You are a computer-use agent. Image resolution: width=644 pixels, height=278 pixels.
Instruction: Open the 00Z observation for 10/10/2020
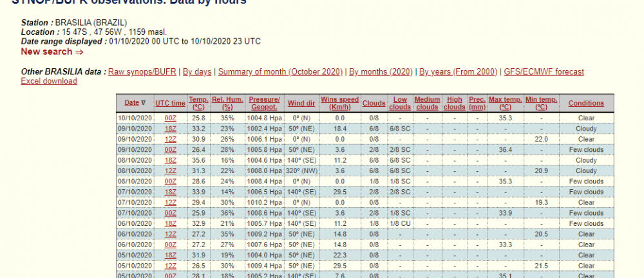[x=171, y=118]
